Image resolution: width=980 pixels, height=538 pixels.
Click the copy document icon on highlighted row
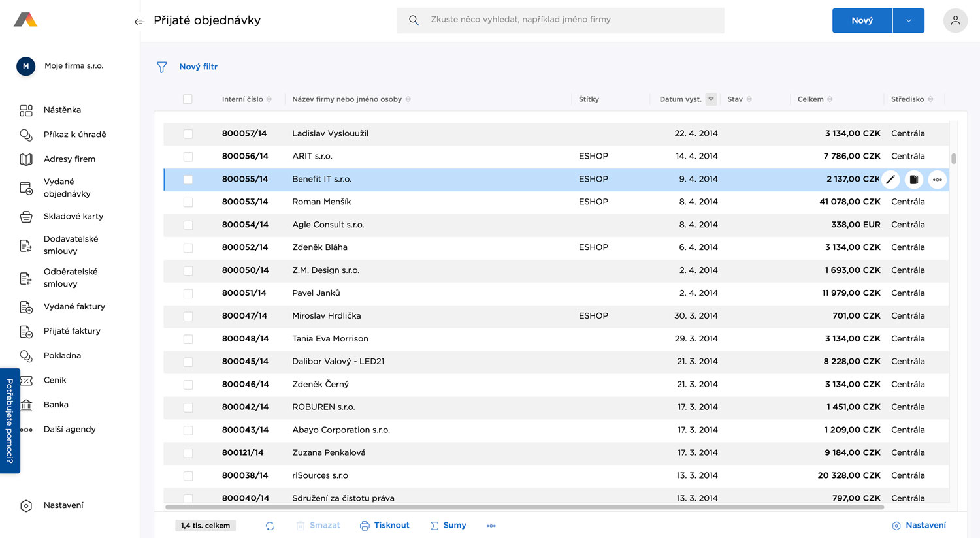click(x=914, y=180)
